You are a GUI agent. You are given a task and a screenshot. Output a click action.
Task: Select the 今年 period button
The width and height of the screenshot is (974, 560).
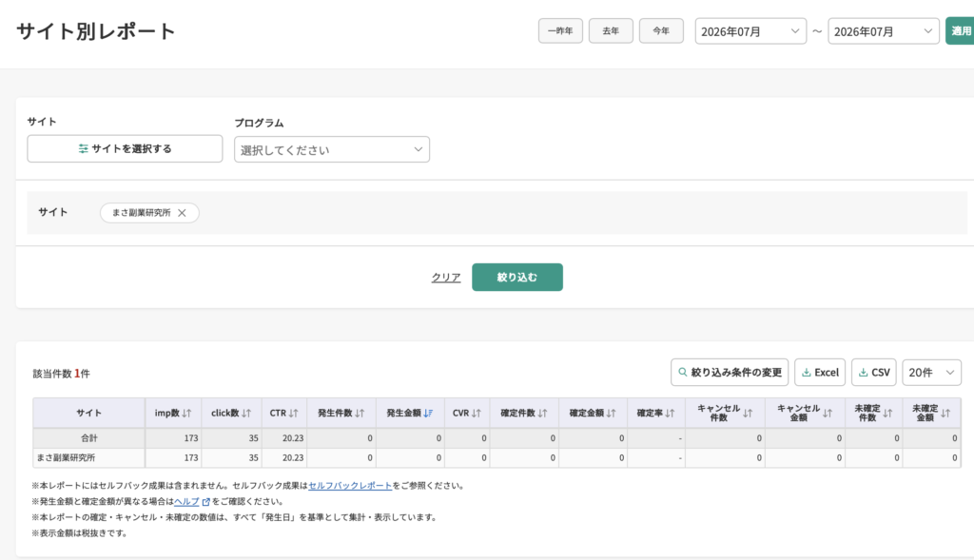pos(661,31)
